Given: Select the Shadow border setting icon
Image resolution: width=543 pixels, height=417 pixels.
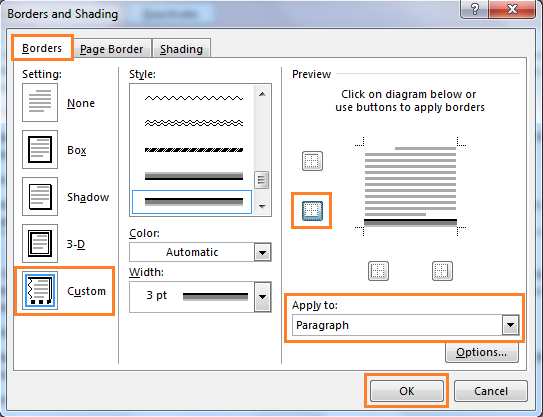Looking at the screenshot, I should [x=40, y=197].
